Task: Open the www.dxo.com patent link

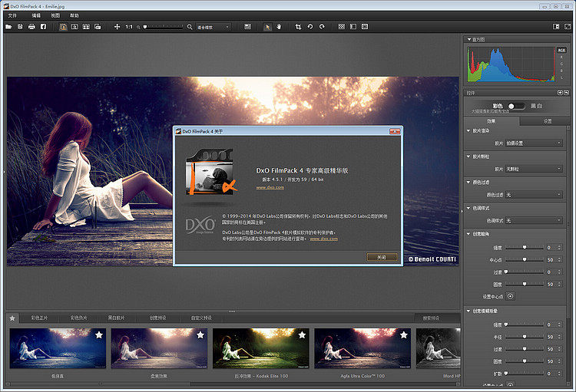Action: pyautogui.click(x=323, y=239)
